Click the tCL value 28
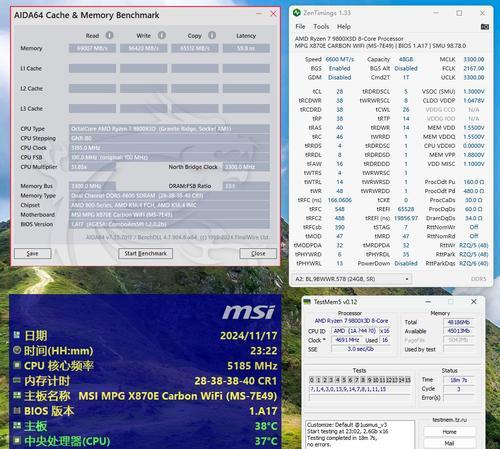The image size is (500, 449). point(339,91)
